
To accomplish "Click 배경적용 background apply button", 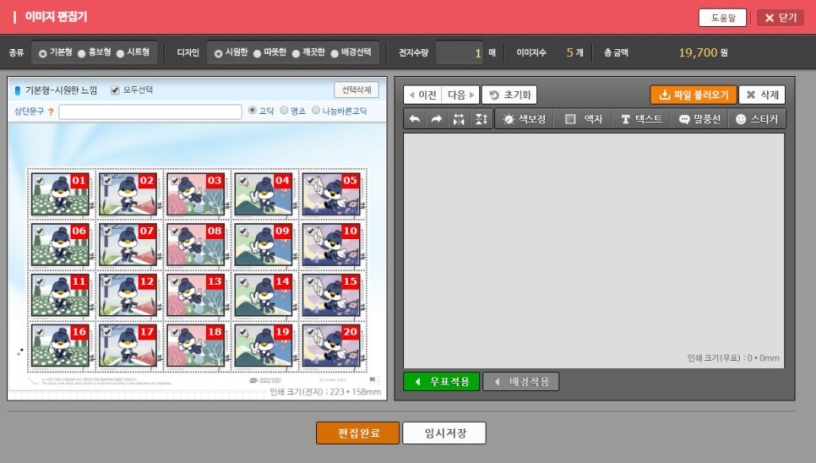I will 521,381.
